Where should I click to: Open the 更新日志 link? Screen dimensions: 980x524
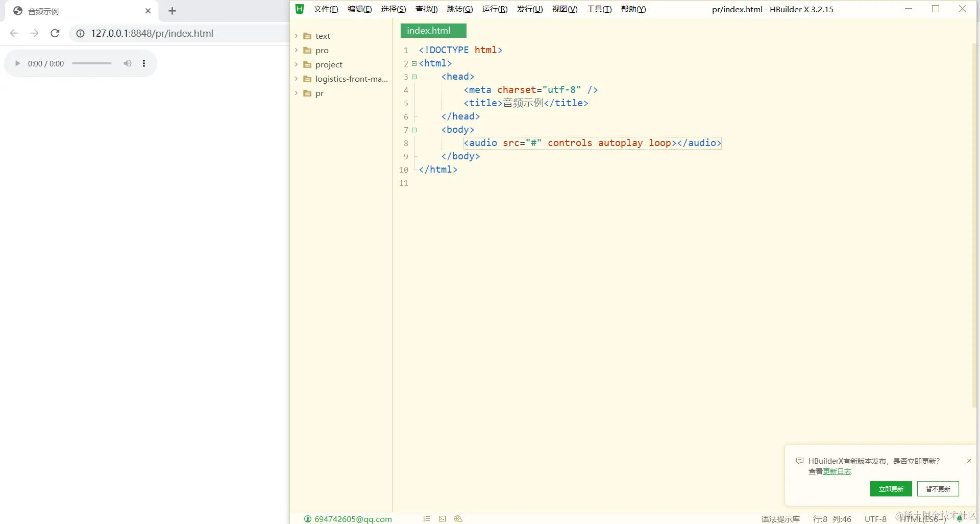pos(837,471)
